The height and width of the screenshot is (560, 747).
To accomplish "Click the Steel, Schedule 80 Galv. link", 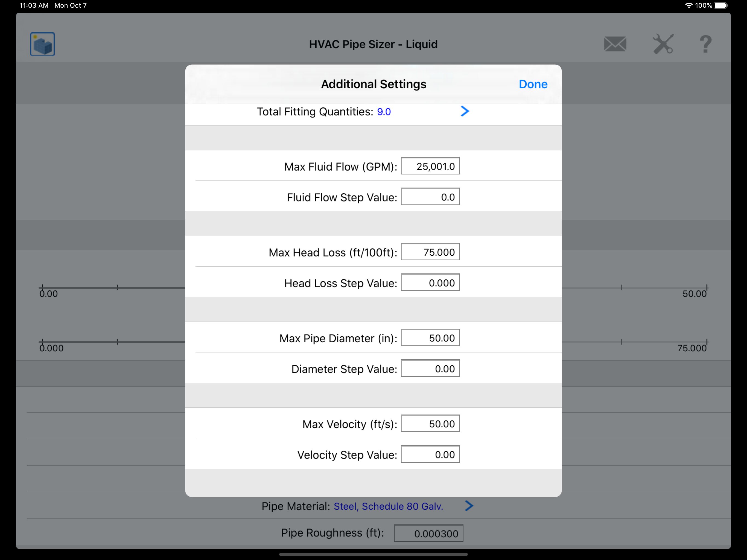I will tap(388, 506).
